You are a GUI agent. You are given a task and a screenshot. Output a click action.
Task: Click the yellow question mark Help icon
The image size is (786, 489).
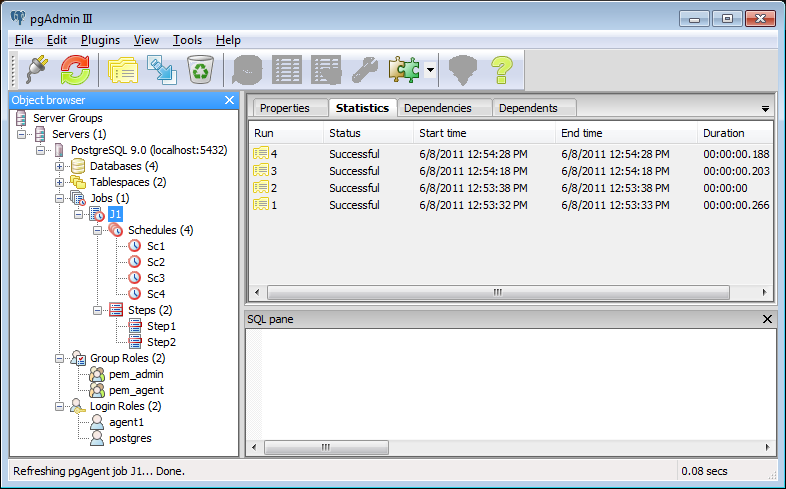(501, 70)
